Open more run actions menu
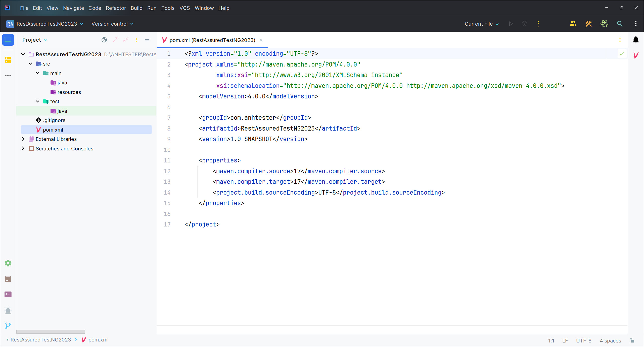Image resolution: width=644 pixels, height=347 pixels. [538, 24]
